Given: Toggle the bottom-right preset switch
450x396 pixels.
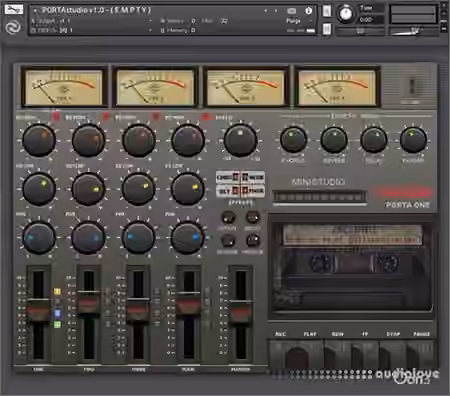Looking at the screenshot, I should tap(245, 191).
